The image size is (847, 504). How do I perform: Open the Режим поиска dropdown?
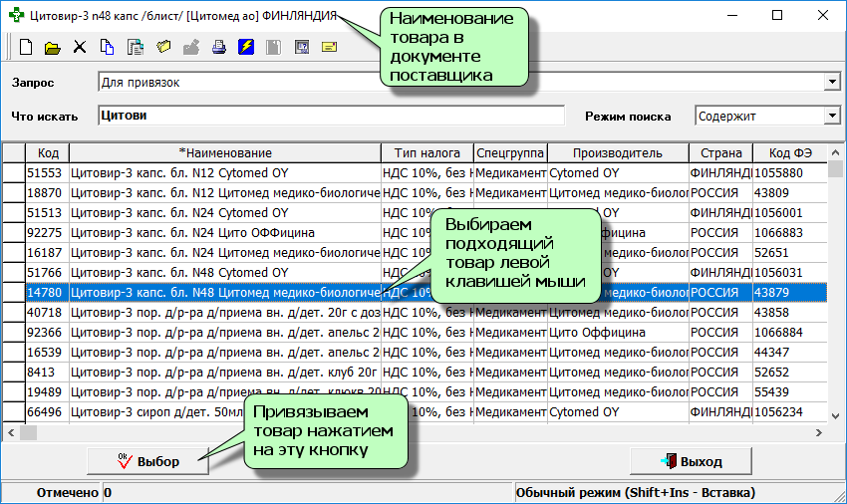pos(832,117)
